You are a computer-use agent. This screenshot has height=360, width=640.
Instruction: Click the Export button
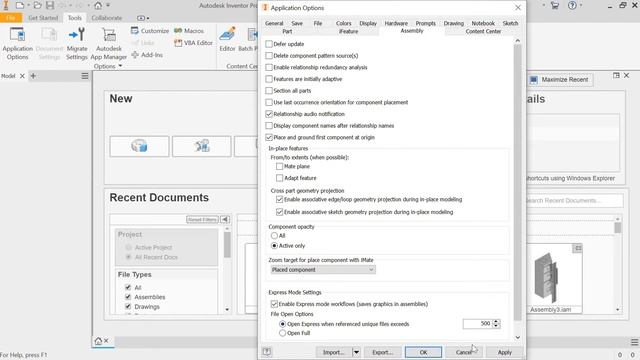382,352
